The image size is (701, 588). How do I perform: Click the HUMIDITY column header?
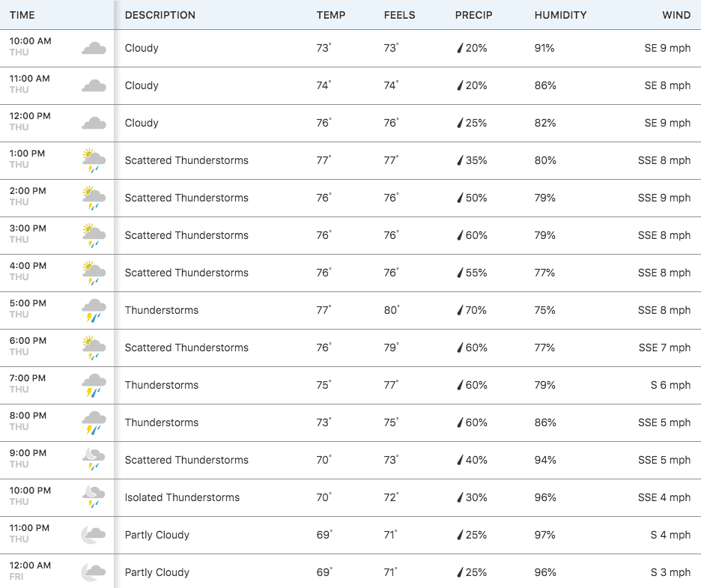tap(561, 15)
